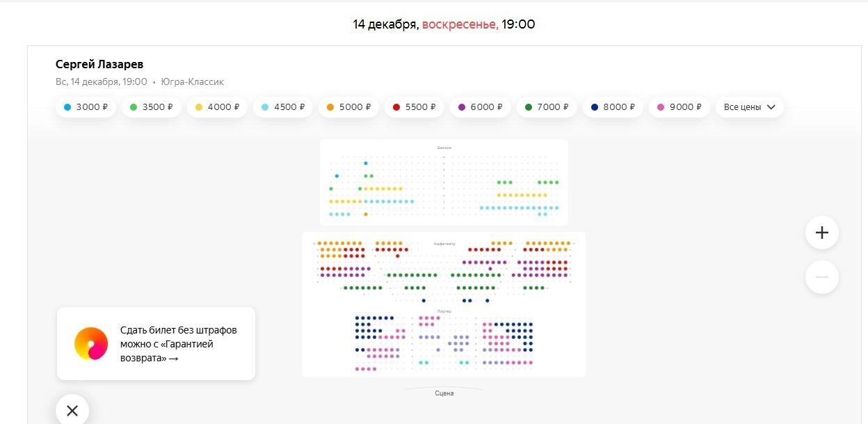This screenshot has height=424, width=868.
Task: Click the Партер section label
Action: [444, 311]
